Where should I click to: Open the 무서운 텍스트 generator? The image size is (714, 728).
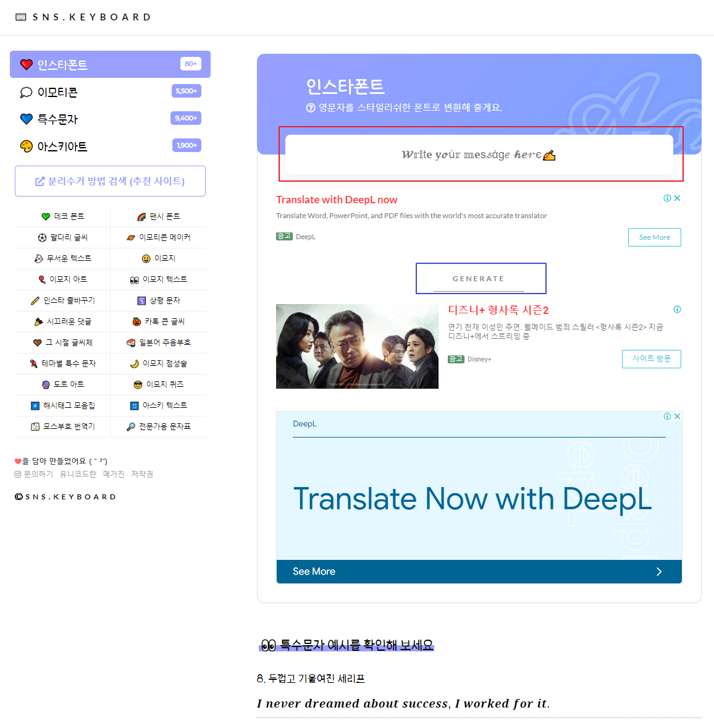(x=62, y=258)
